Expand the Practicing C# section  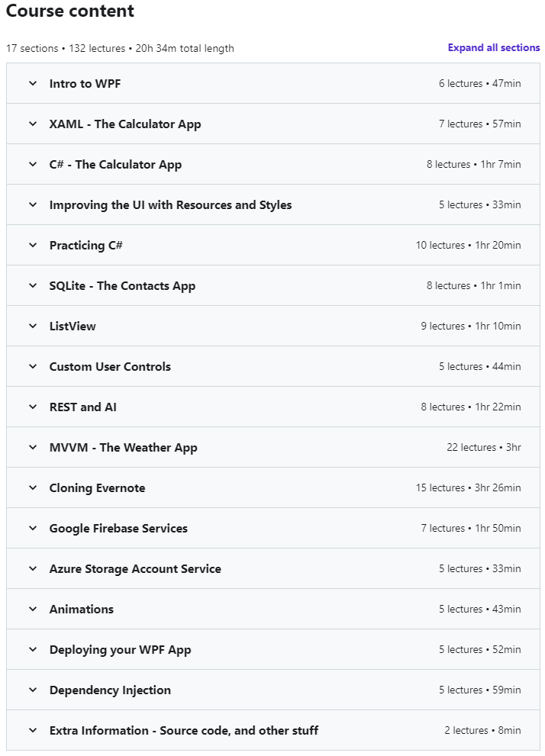[x=85, y=245]
